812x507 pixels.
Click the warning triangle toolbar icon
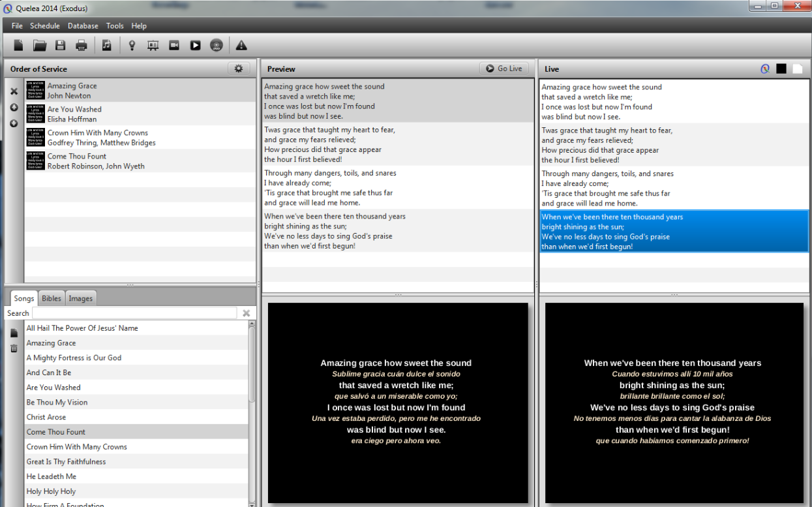click(241, 45)
